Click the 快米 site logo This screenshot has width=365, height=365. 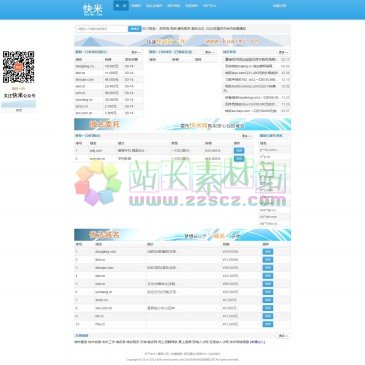click(x=93, y=9)
